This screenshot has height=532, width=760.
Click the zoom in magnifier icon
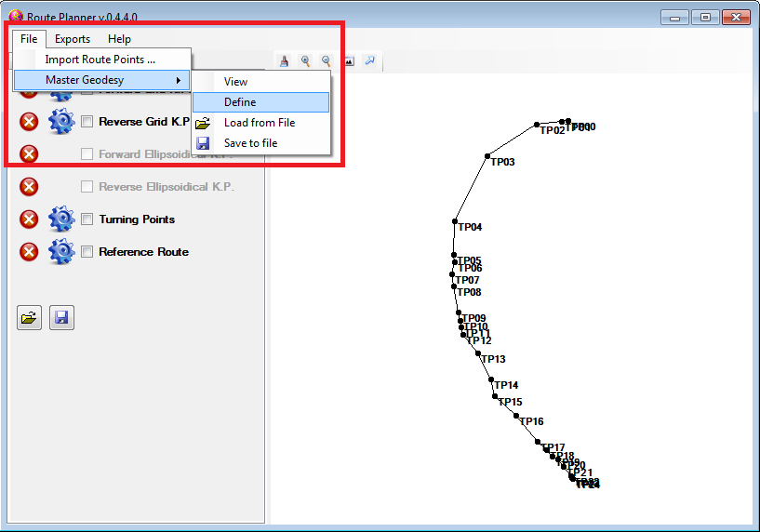tap(305, 61)
